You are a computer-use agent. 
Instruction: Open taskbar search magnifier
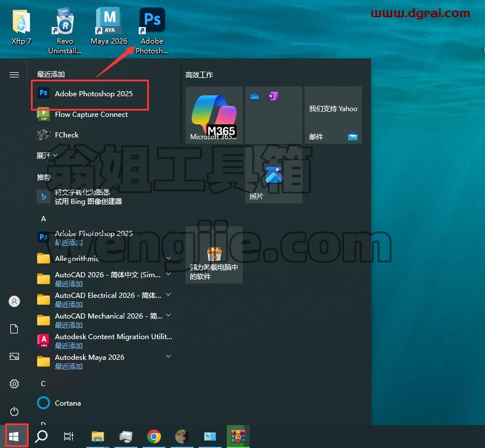[x=41, y=436]
